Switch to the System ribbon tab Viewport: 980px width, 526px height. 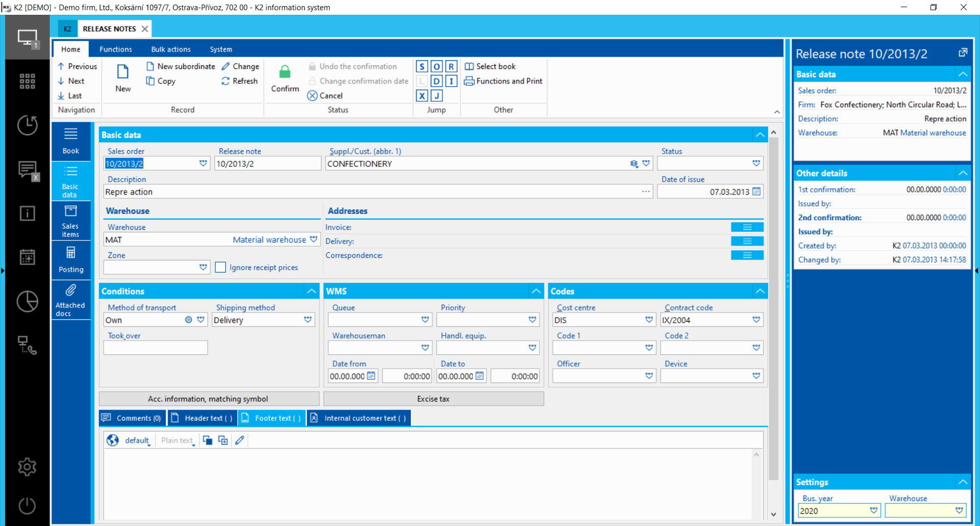click(x=221, y=49)
